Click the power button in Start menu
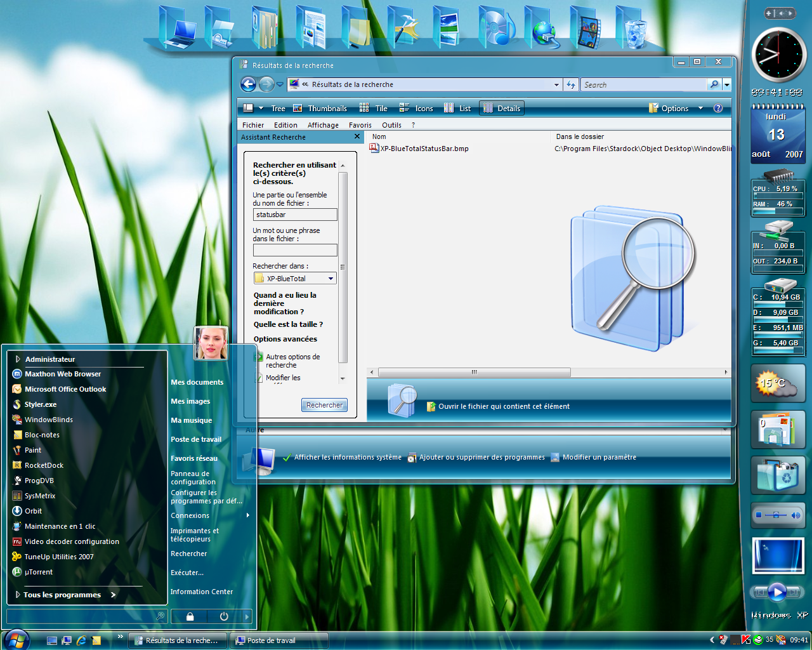Screen dimensions: 812x650 [x=224, y=616]
